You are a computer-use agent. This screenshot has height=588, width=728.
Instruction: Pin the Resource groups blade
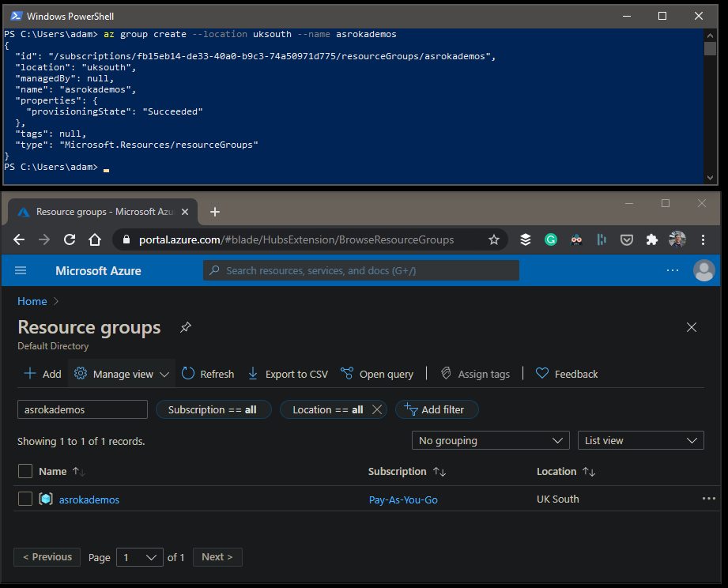(186, 327)
